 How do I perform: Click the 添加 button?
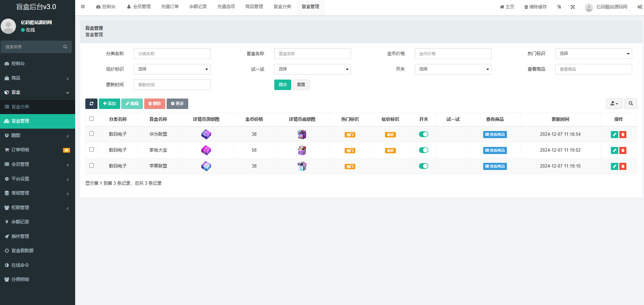pos(109,104)
